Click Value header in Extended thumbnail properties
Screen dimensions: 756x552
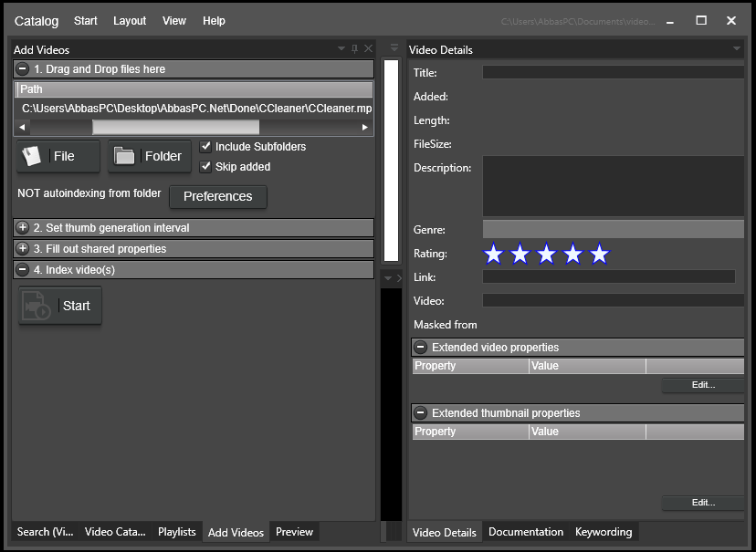pyautogui.click(x=588, y=431)
